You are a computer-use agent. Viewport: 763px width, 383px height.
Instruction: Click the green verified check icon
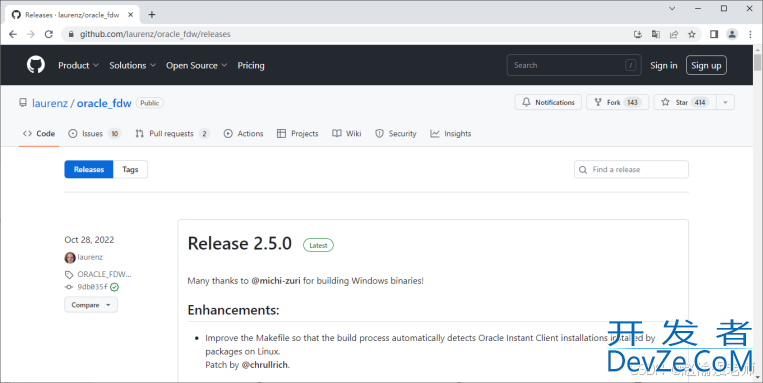114,287
